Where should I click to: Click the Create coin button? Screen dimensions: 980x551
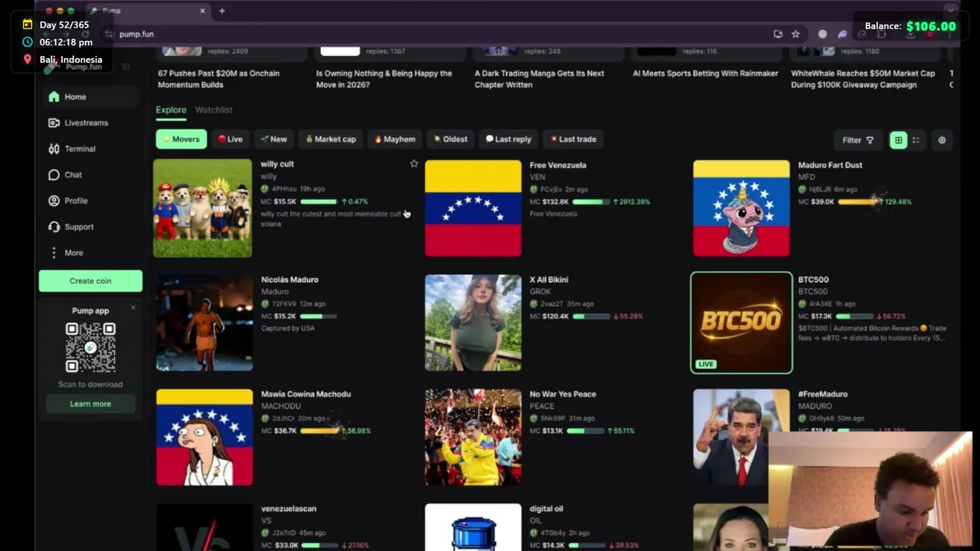[90, 281]
